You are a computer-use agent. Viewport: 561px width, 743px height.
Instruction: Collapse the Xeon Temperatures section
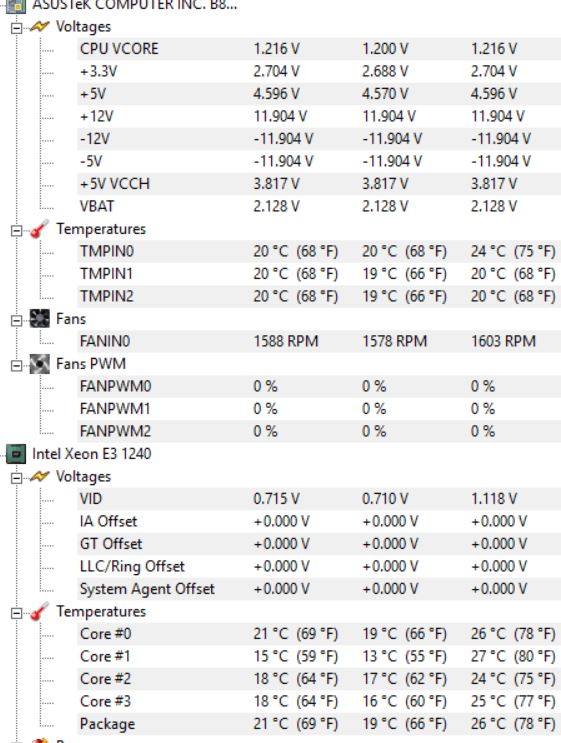pos(16,613)
